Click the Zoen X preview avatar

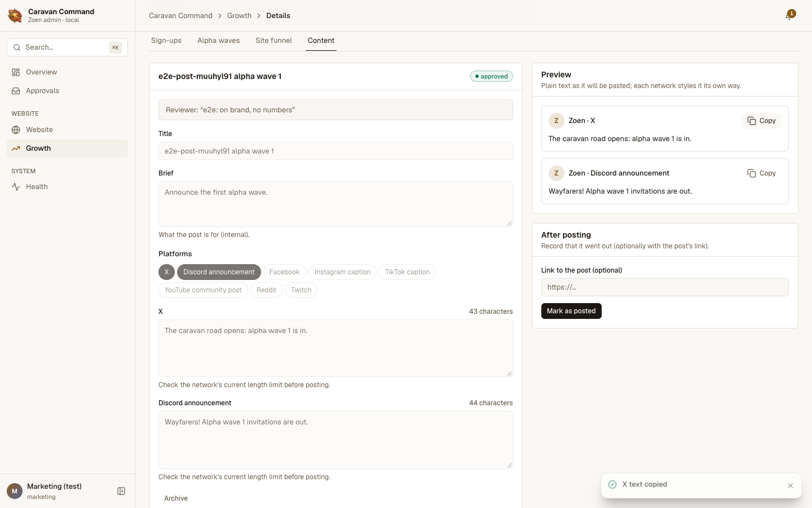pyautogui.click(x=557, y=121)
